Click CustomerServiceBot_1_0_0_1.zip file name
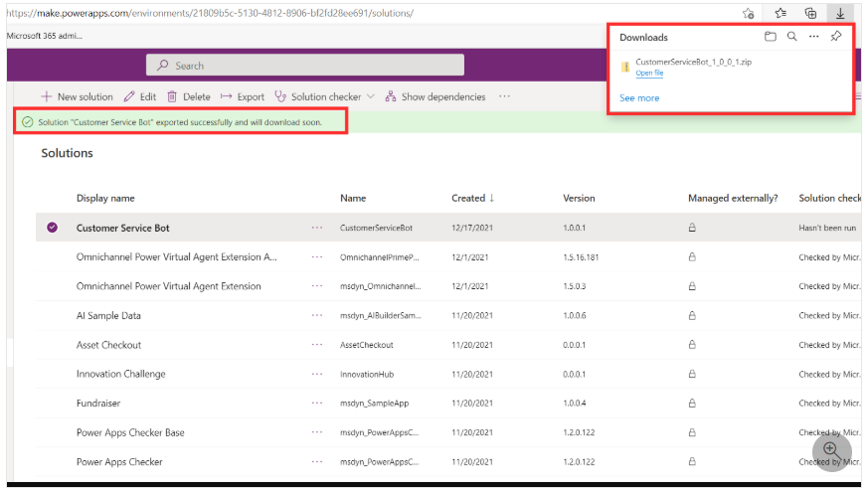The height and width of the screenshot is (489, 868). pos(694,62)
